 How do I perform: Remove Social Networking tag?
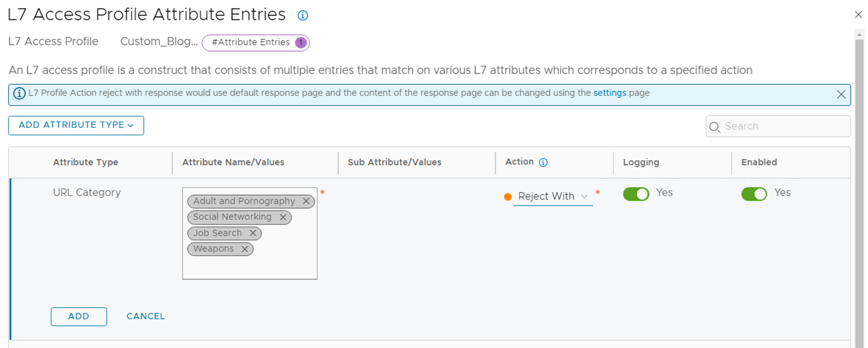coord(283,217)
